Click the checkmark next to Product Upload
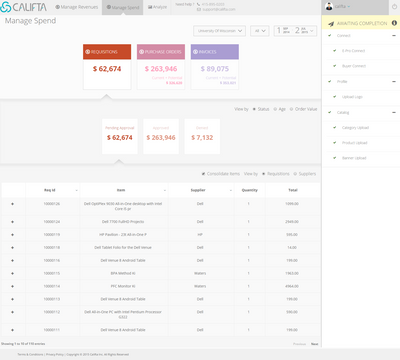 335,143
